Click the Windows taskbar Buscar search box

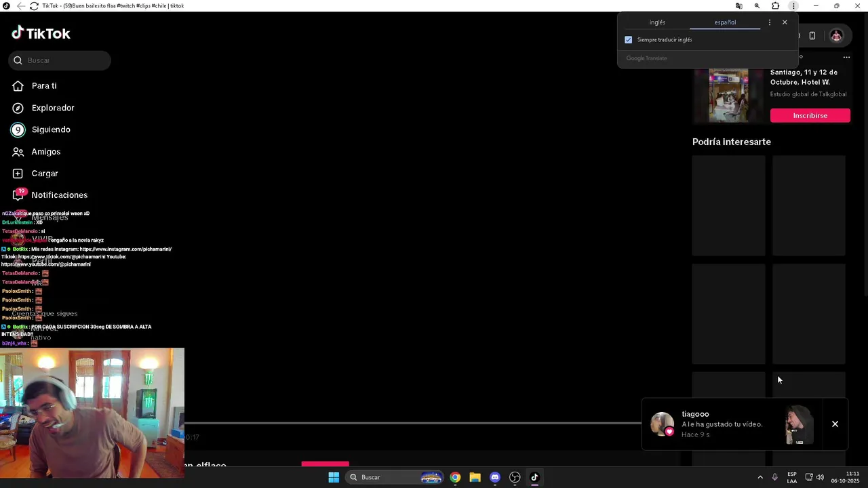pyautogui.click(x=395, y=477)
